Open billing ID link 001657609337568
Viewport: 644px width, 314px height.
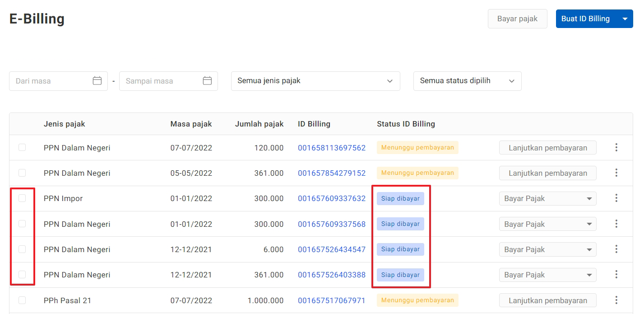coord(331,224)
